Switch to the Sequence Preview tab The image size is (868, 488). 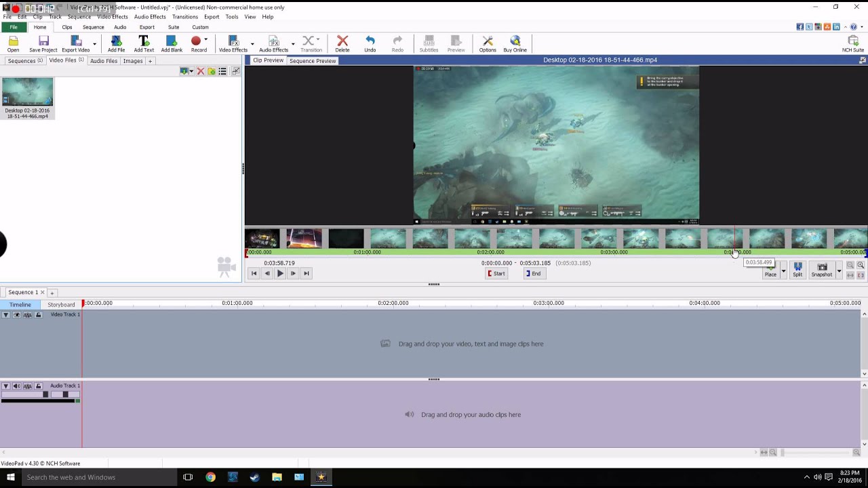313,60
